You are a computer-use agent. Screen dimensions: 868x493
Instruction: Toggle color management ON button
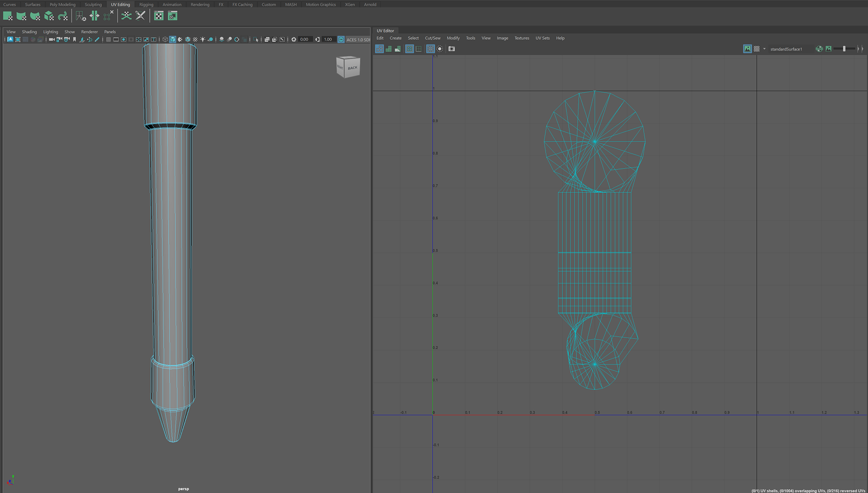[341, 39]
